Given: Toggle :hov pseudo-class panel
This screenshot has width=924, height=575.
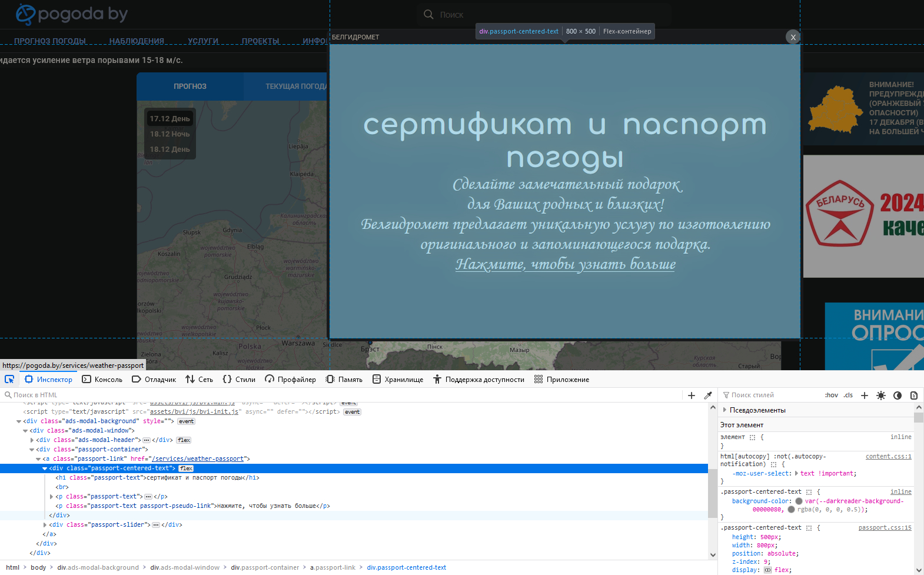Looking at the screenshot, I should [x=832, y=395].
